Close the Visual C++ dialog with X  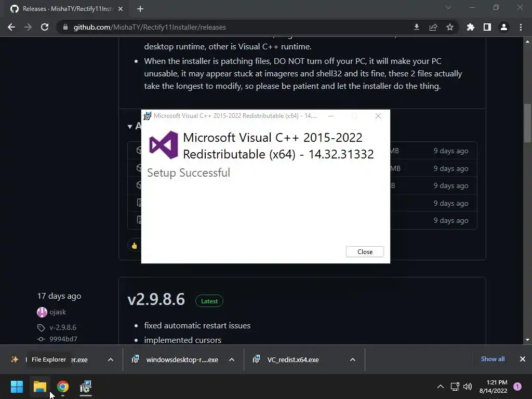(378, 116)
